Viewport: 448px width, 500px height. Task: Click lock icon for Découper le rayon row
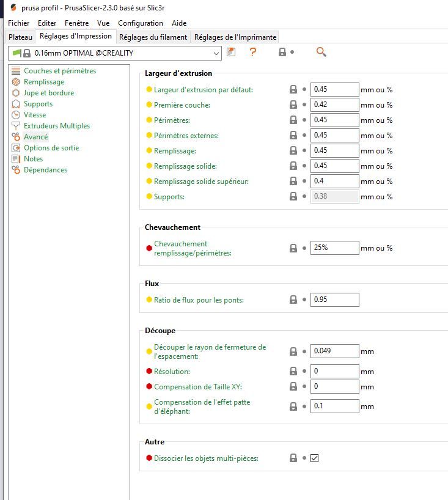293,351
